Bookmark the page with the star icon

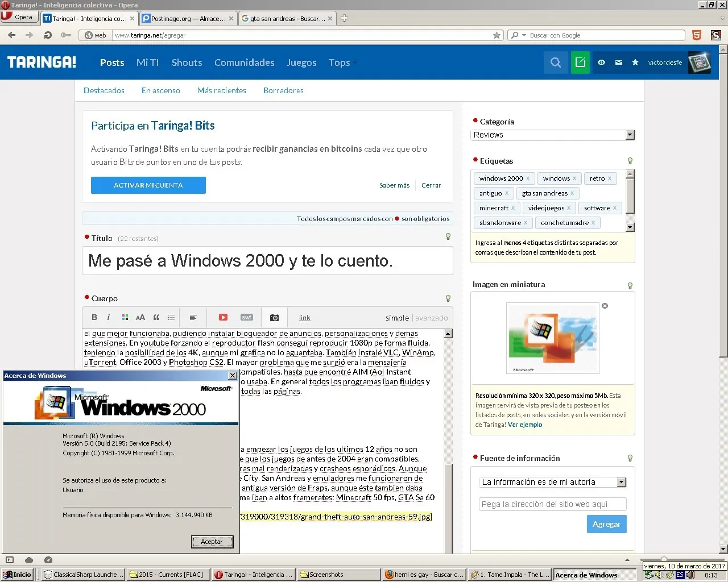point(497,35)
